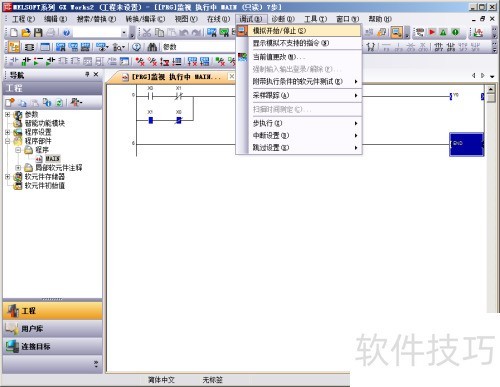500x387 pixels.
Task: Click the scissors cut icon
Action: pyautogui.click(x=147, y=32)
